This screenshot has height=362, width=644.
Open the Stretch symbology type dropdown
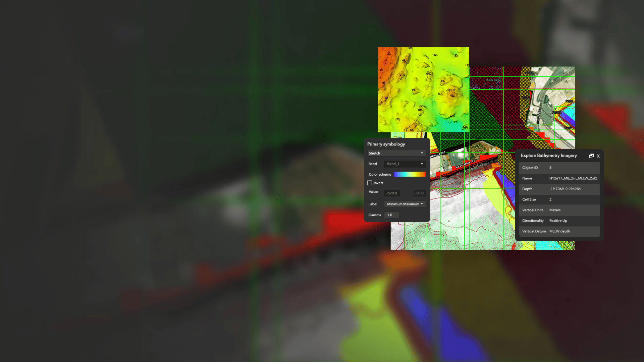(x=396, y=153)
